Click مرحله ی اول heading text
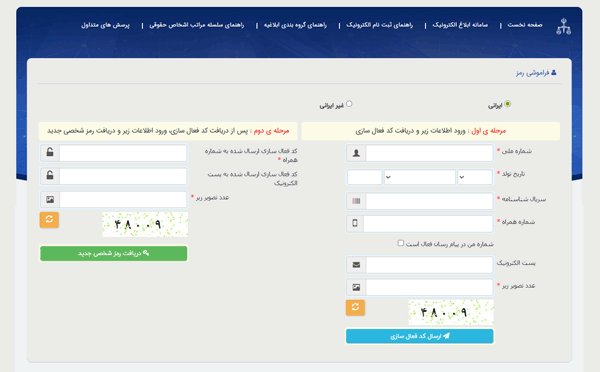600x372 pixels. pos(488,131)
